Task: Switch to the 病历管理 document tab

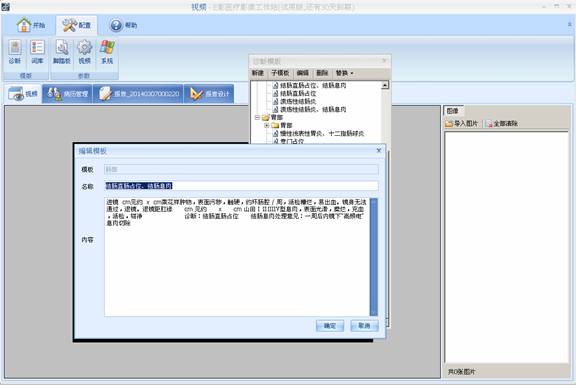Action: click(67, 94)
